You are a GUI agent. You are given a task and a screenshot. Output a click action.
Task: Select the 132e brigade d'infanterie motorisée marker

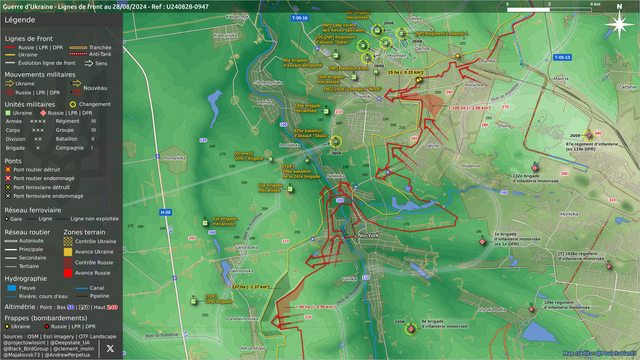point(534,168)
